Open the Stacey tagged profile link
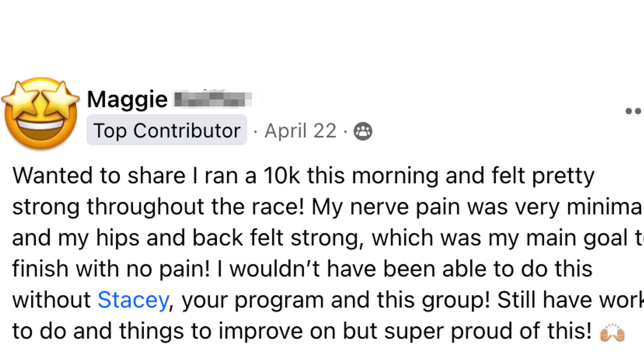Screen dimensions: 644x362 [x=133, y=300]
